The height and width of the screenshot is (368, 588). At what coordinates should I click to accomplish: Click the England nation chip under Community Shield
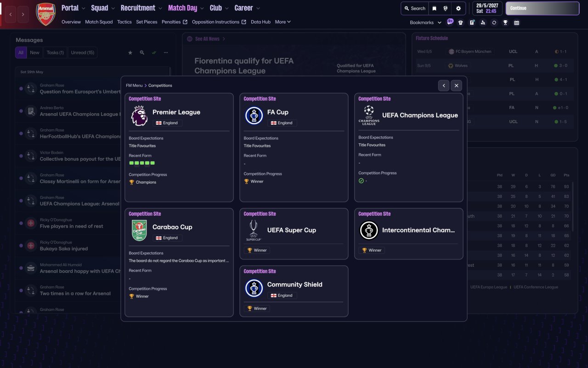pyautogui.click(x=282, y=295)
